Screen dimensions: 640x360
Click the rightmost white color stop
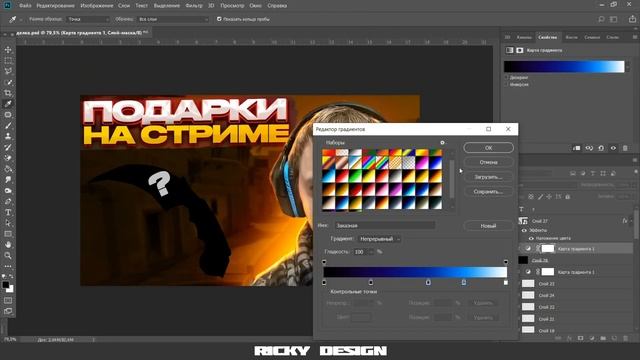(x=506, y=282)
